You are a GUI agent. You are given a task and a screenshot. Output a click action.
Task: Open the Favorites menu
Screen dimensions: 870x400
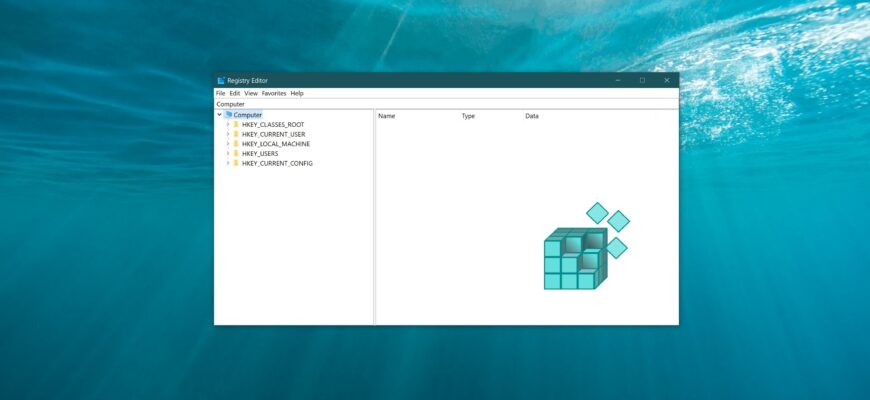click(274, 93)
